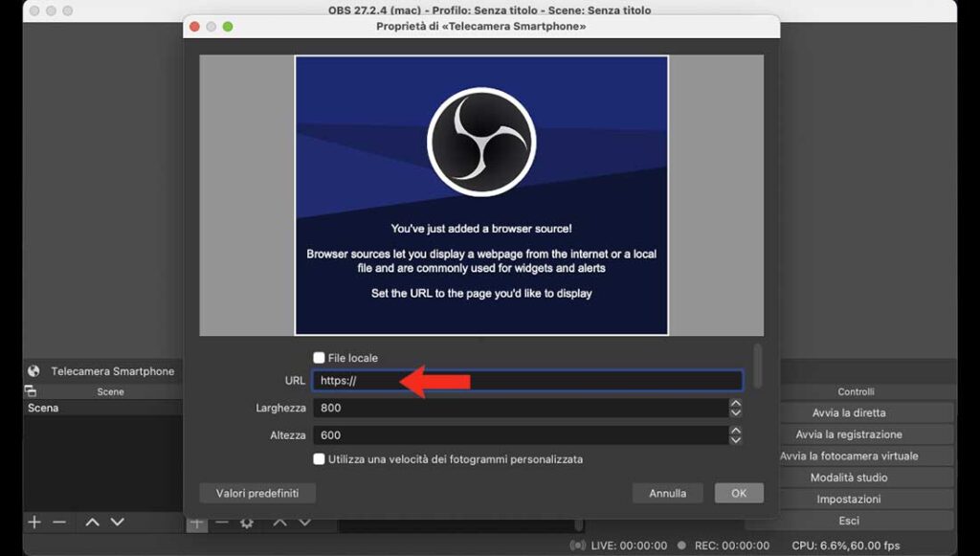Move source up with the arrow

point(280,523)
